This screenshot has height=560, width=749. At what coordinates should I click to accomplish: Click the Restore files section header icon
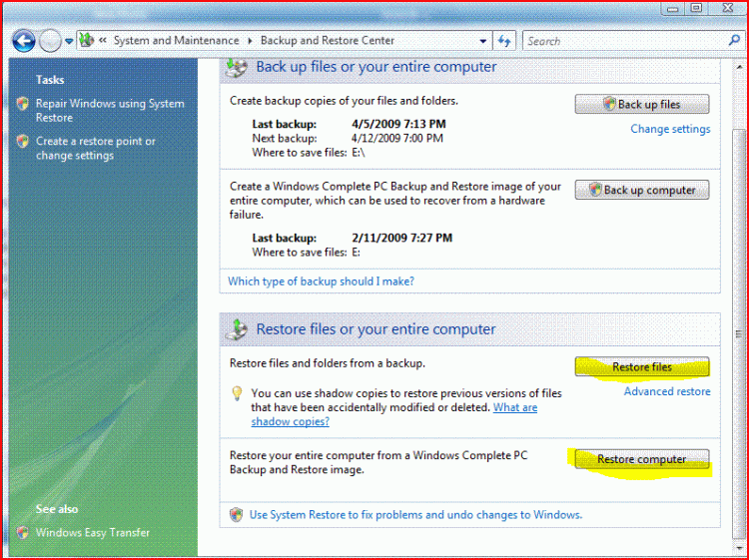tap(236, 329)
